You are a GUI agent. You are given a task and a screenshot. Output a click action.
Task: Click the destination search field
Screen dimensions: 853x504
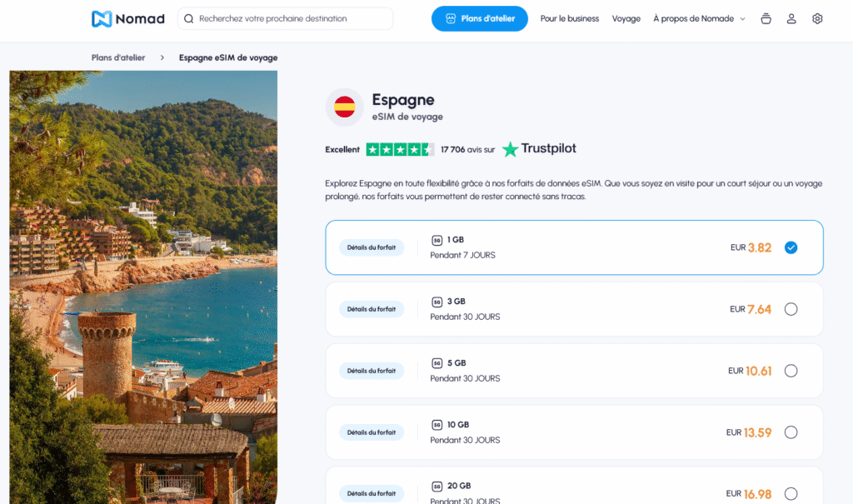tap(285, 18)
